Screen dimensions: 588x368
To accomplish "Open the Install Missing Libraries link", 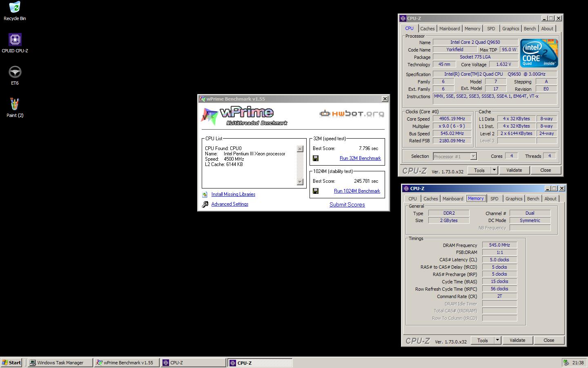I will pyautogui.click(x=233, y=194).
